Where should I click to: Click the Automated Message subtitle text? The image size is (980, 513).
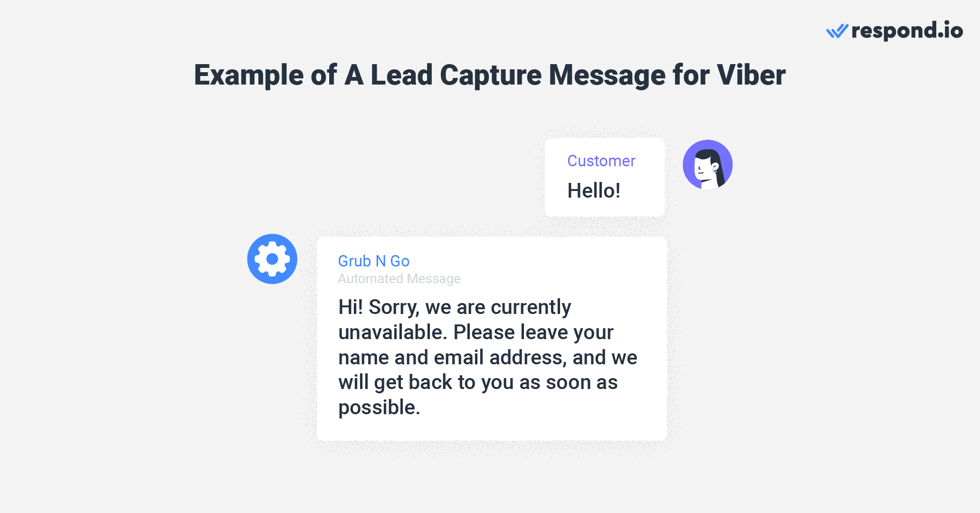[x=399, y=278]
